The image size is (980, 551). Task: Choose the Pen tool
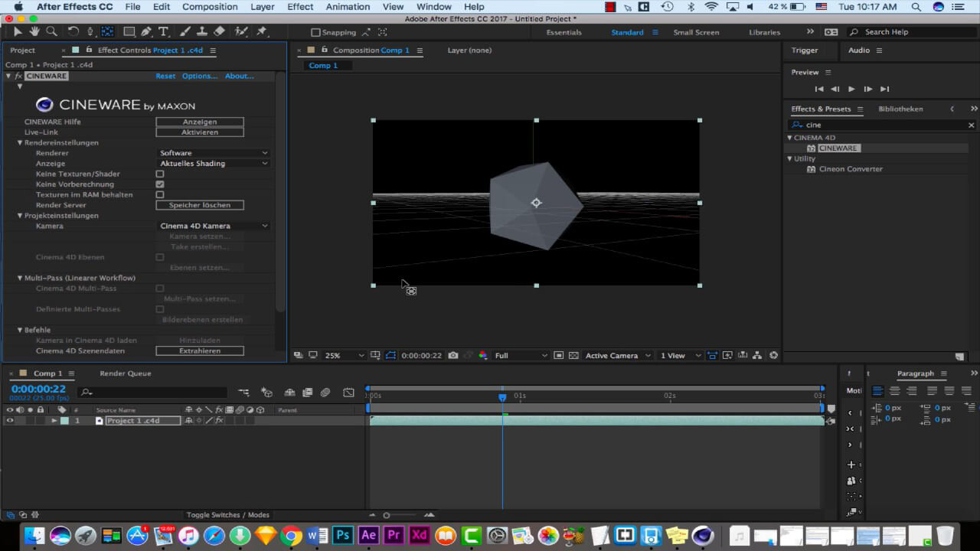tap(146, 31)
